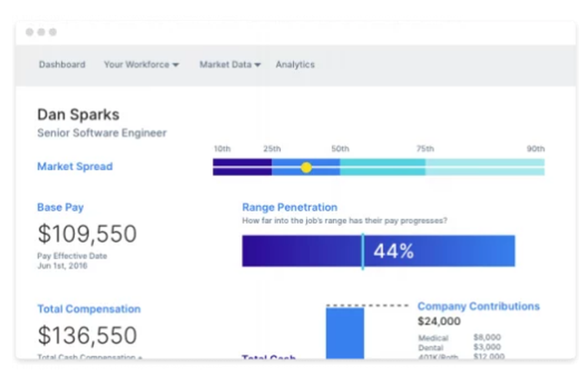Go to the Analytics tab

click(x=295, y=65)
